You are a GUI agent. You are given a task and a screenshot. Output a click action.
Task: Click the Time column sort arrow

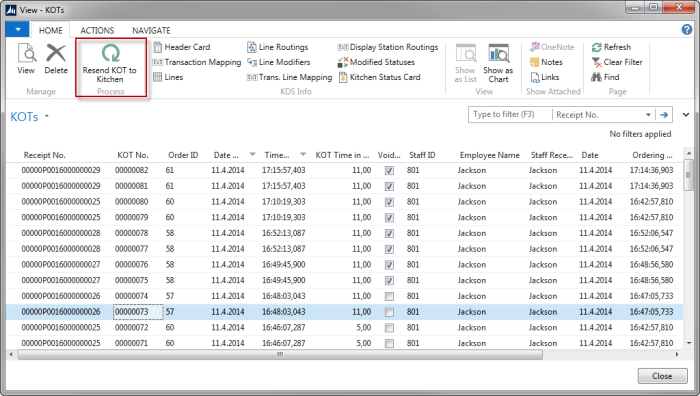pos(303,154)
